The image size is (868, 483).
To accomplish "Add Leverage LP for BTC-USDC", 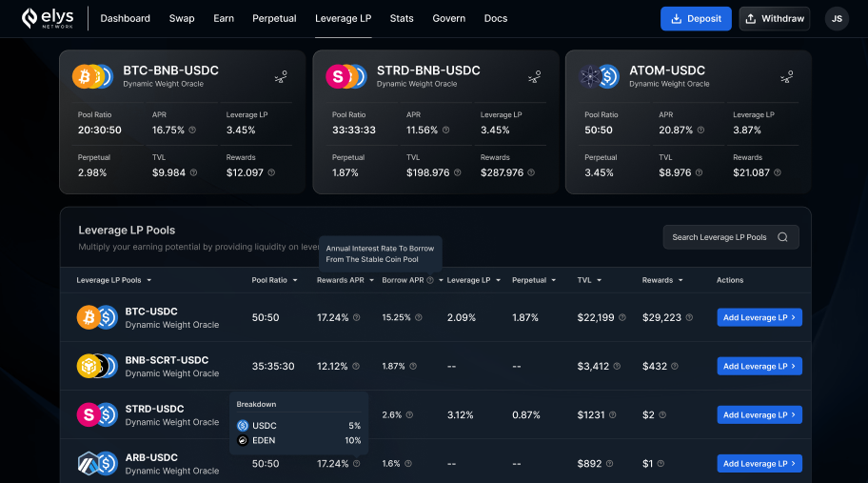I will pyautogui.click(x=759, y=317).
